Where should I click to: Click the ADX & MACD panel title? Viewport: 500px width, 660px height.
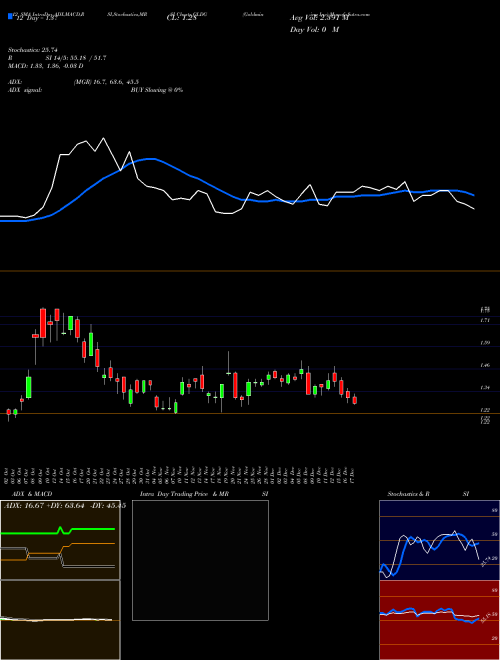point(32,494)
